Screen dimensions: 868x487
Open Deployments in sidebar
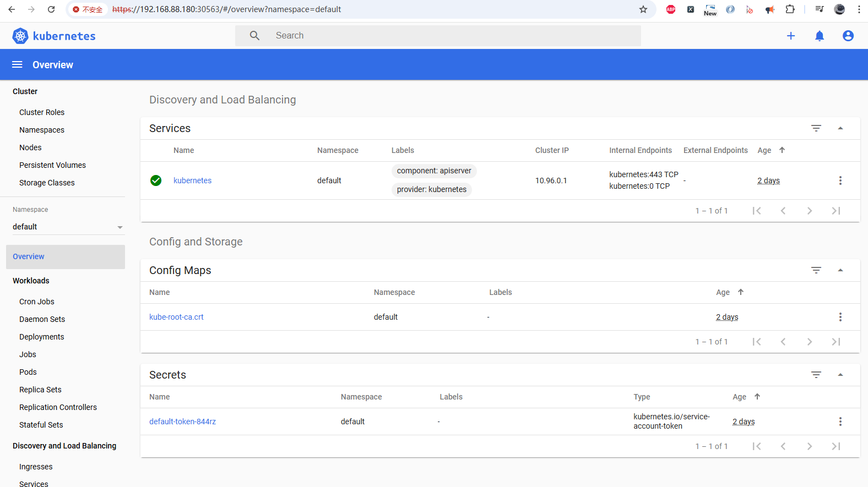click(x=41, y=337)
